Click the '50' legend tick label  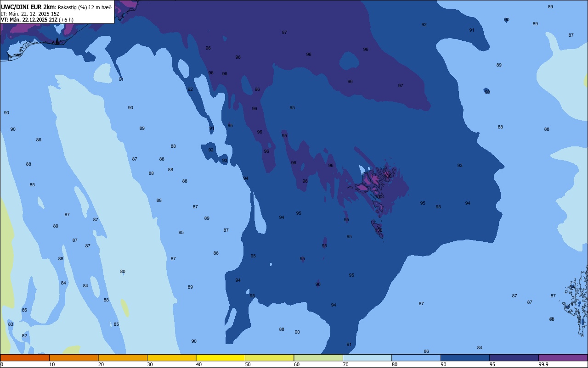coord(248,364)
